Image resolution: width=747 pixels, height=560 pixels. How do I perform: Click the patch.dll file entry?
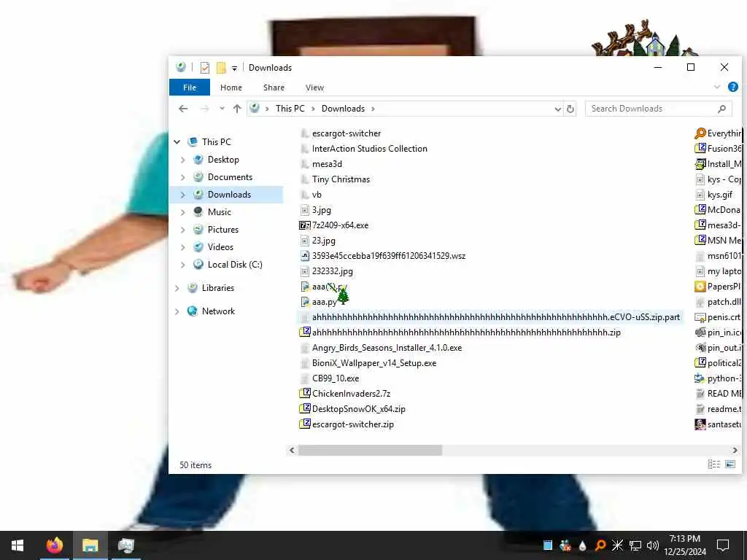click(x=719, y=302)
